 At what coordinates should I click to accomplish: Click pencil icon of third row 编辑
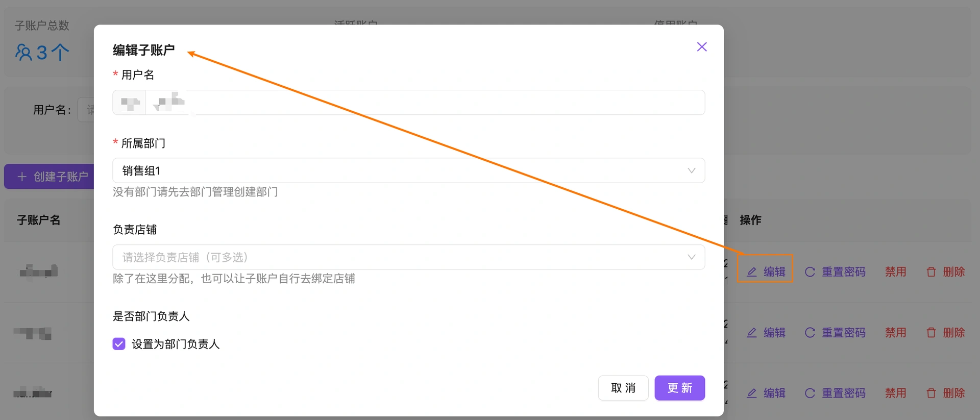tap(752, 393)
